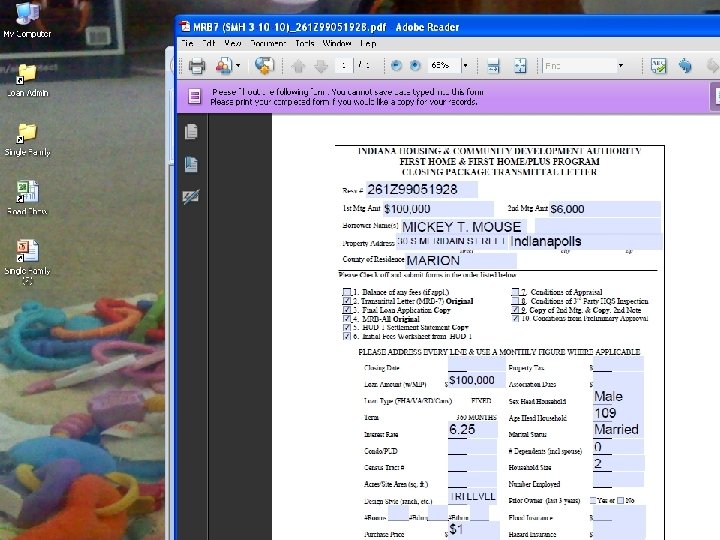Open the Tools menu
720x540 pixels.
coord(305,43)
